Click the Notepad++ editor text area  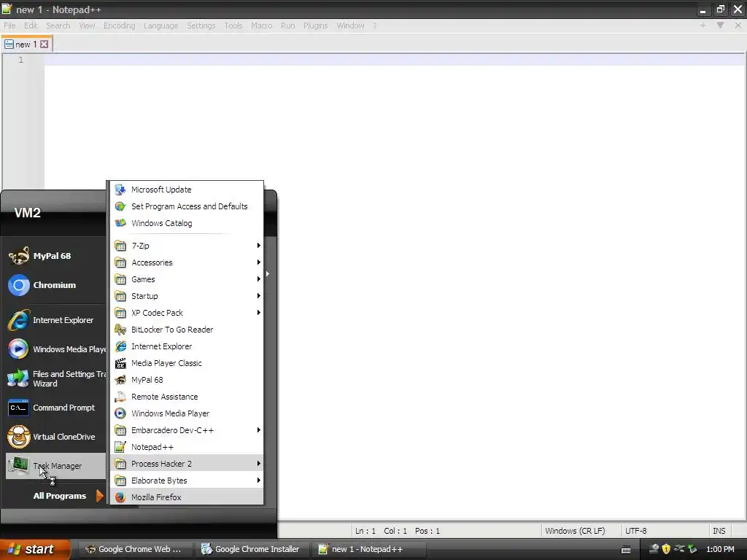click(x=395, y=286)
